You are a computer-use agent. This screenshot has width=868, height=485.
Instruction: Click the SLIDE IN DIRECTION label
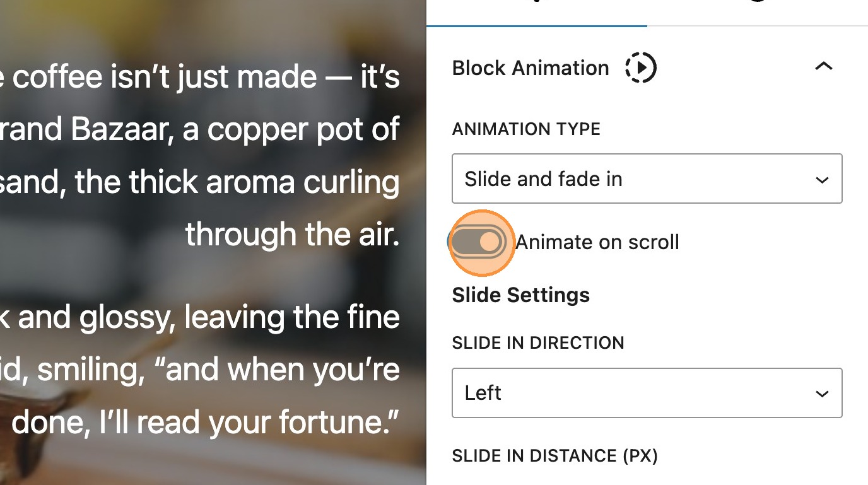coord(538,343)
